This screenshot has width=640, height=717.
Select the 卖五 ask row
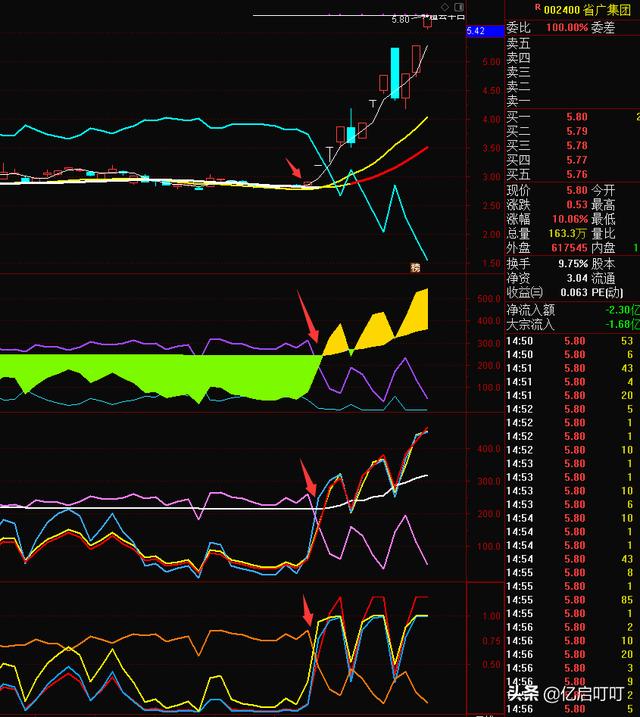pyautogui.click(x=572, y=44)
